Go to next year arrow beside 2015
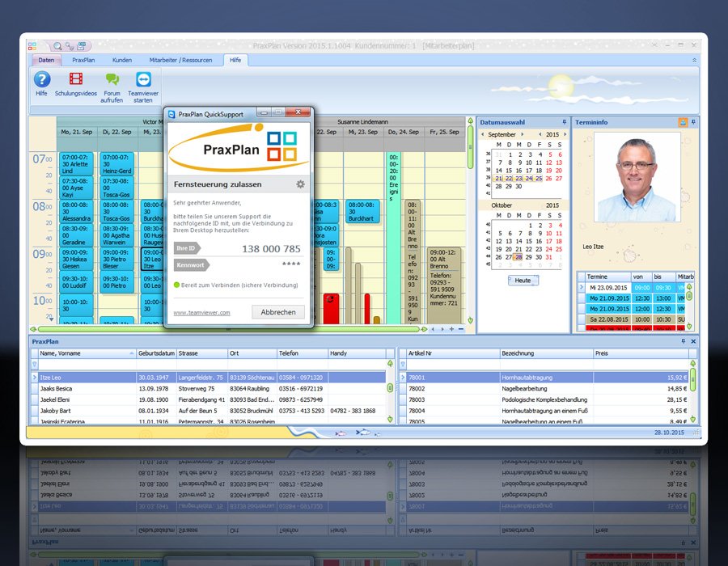 point(565,134)
